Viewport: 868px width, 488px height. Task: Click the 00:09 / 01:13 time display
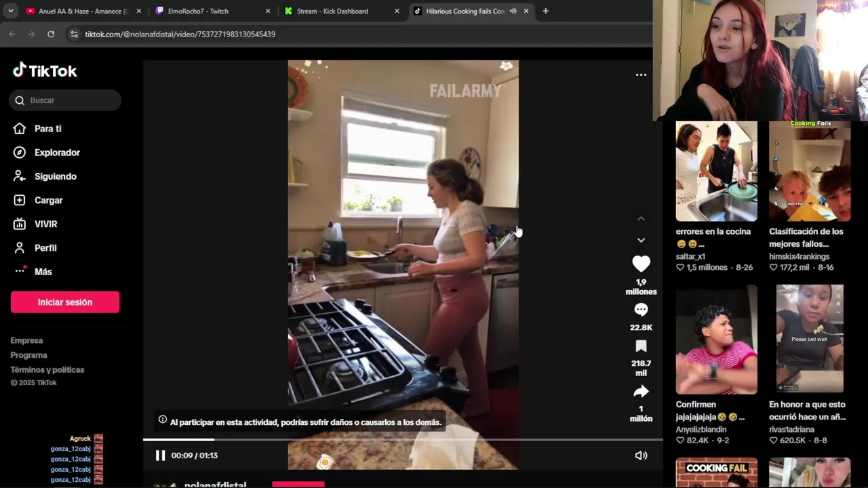(x=195, y=455)
